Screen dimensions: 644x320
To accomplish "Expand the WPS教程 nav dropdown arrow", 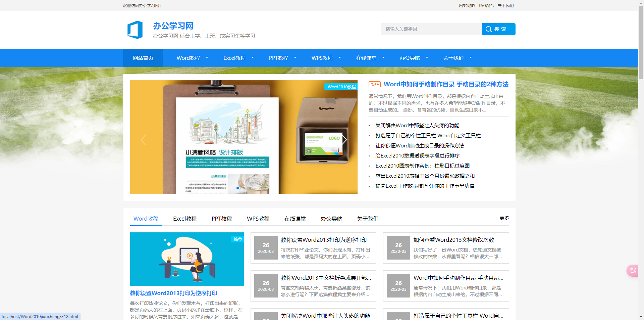I will 340,58.
